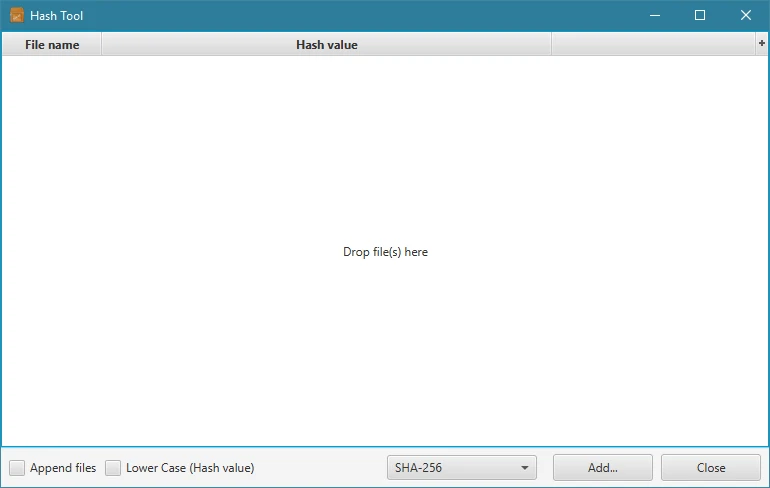
Task: Click the Hash Tool app icon in title bar
Action: click(17, 15)
